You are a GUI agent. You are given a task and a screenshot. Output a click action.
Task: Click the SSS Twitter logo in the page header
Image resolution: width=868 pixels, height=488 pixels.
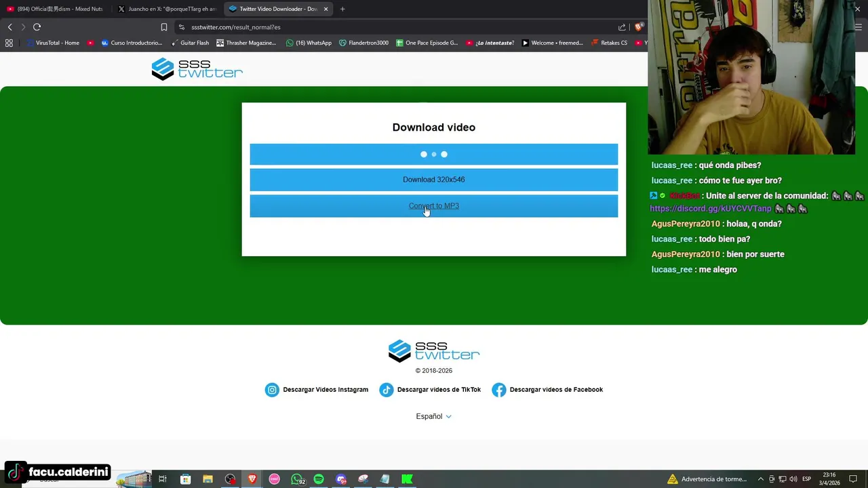pos(197,69)
